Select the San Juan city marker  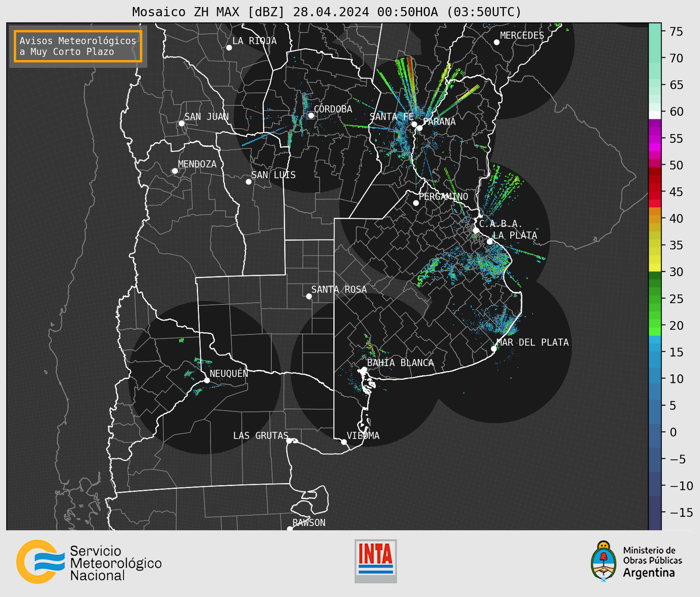point(181,123)
